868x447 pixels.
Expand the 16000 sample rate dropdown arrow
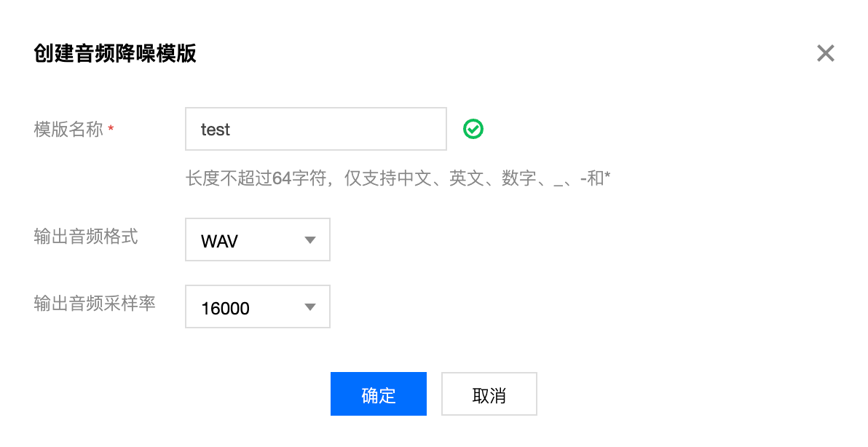[310, 307]
